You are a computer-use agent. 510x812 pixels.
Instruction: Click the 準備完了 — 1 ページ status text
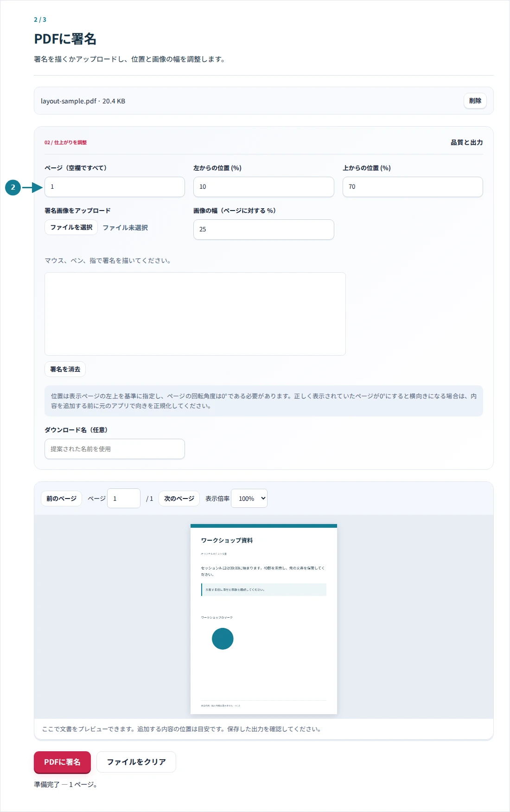coord(65,785)
